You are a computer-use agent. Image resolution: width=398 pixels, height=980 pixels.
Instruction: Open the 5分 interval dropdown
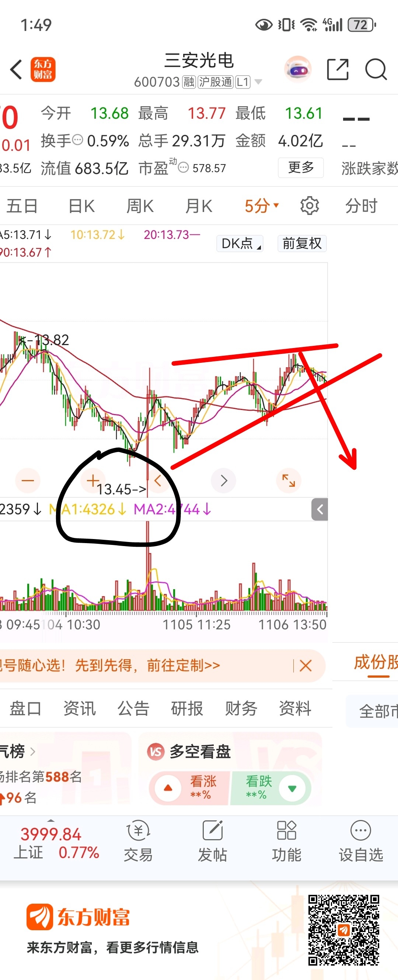pyautogui.click(x=262, y=206)
